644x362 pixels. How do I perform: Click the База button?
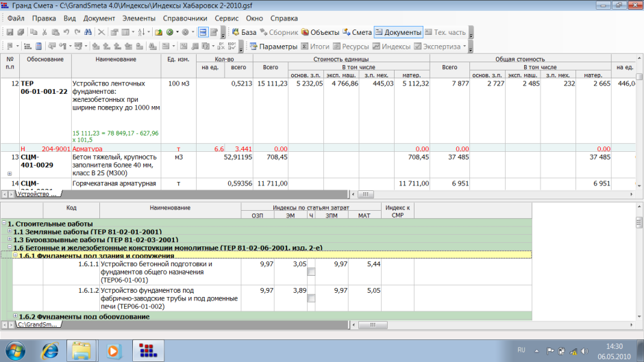coord(244,32)
